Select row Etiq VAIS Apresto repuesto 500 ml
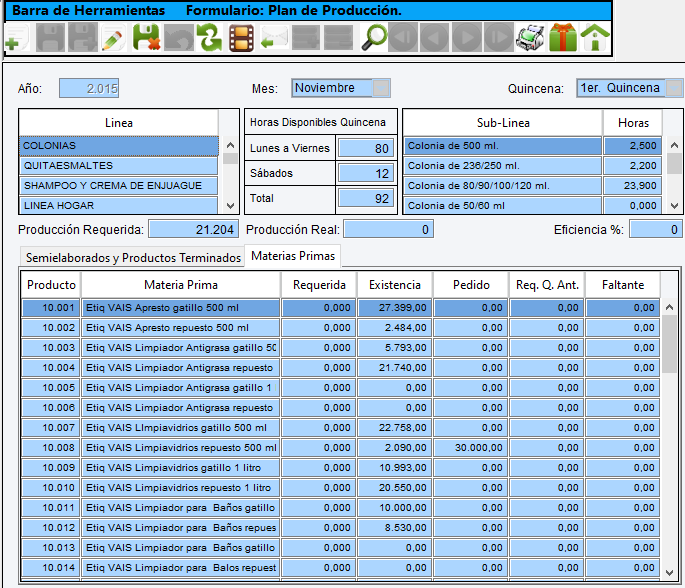The image size is (685, 588). pos(341,328)
